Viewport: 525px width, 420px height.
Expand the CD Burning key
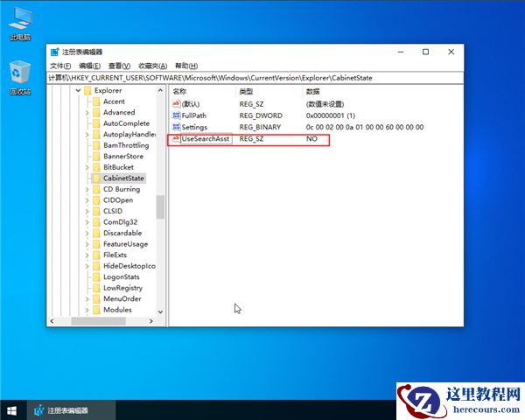87,190
